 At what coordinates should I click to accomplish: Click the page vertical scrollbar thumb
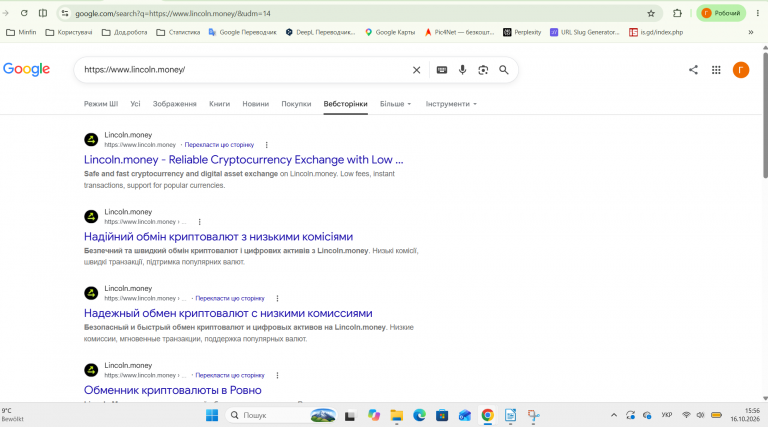coord(765,115)
